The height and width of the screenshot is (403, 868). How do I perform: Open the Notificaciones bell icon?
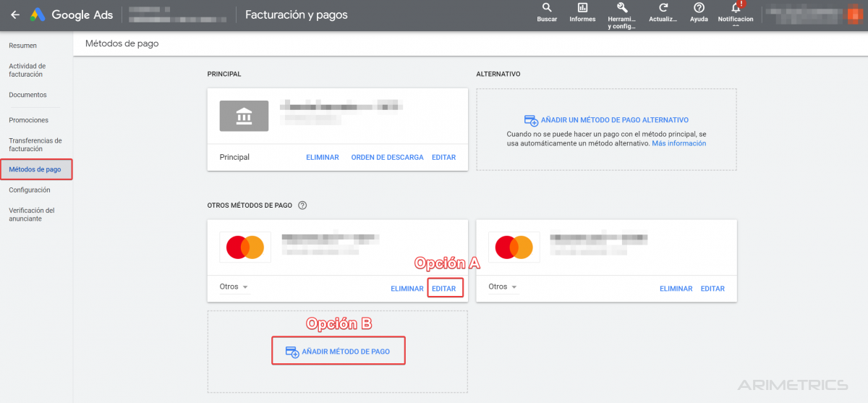[x=736, y=9]
